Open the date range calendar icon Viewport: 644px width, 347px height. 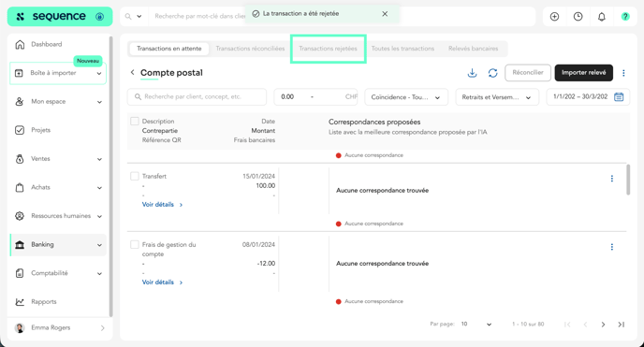coord(619,96)
